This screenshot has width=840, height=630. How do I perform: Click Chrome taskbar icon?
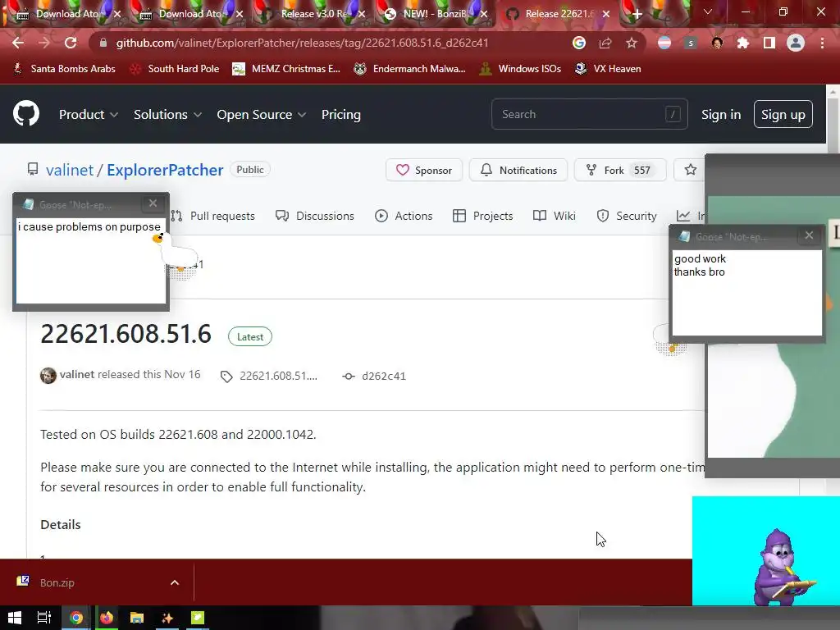pyautogui.click(x=76, y=619)
